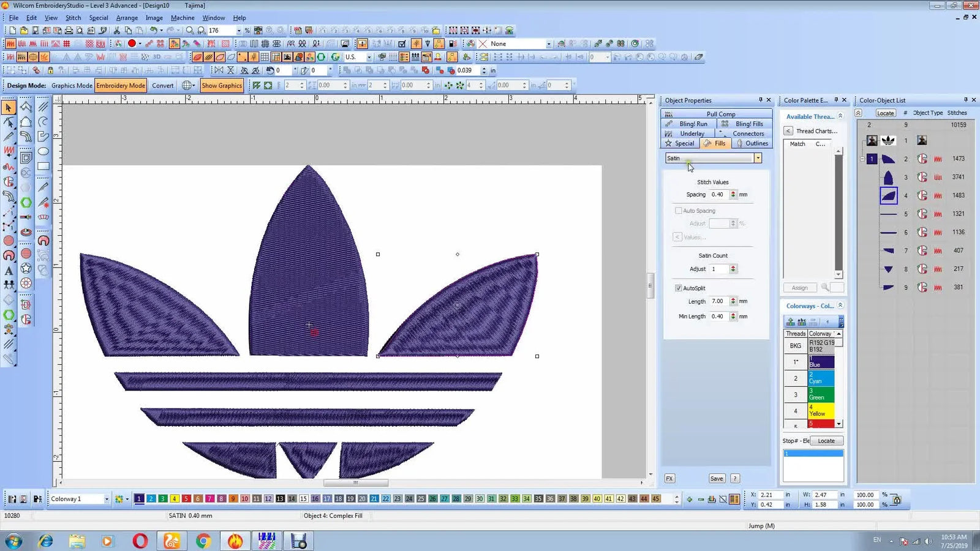Click the lock object padlock icon
The width and height of the screenshot is (980, 551).
point(50,70)
